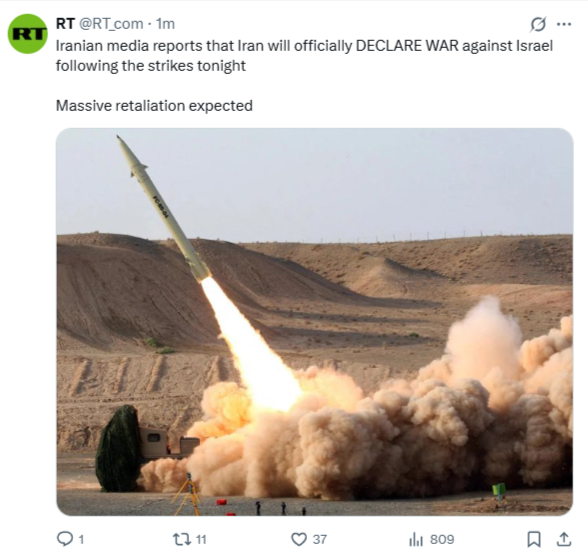
Task: Repost using the retweet arrows icon
Action: coord(182,540)
